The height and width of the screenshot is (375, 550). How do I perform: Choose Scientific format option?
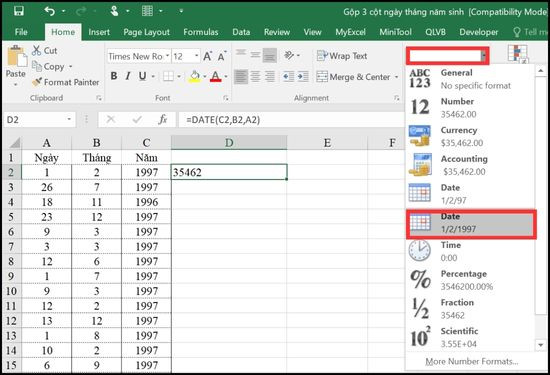coord(470,338)
